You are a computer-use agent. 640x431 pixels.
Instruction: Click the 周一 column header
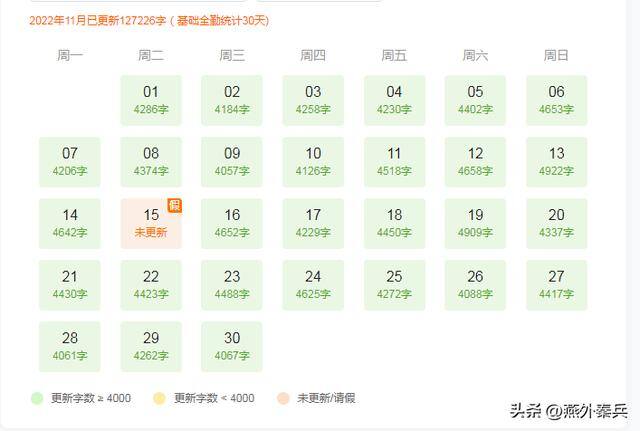pos(70,55)
